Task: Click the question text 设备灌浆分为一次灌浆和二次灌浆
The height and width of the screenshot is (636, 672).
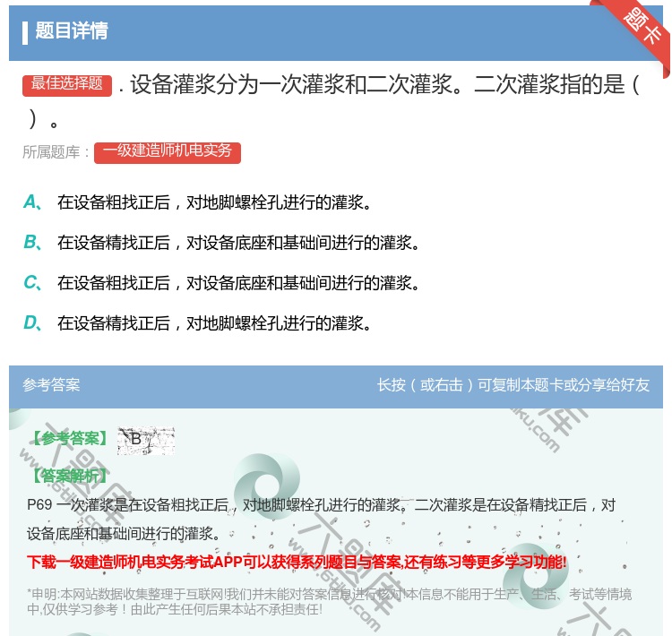Action: coord(334,101)
